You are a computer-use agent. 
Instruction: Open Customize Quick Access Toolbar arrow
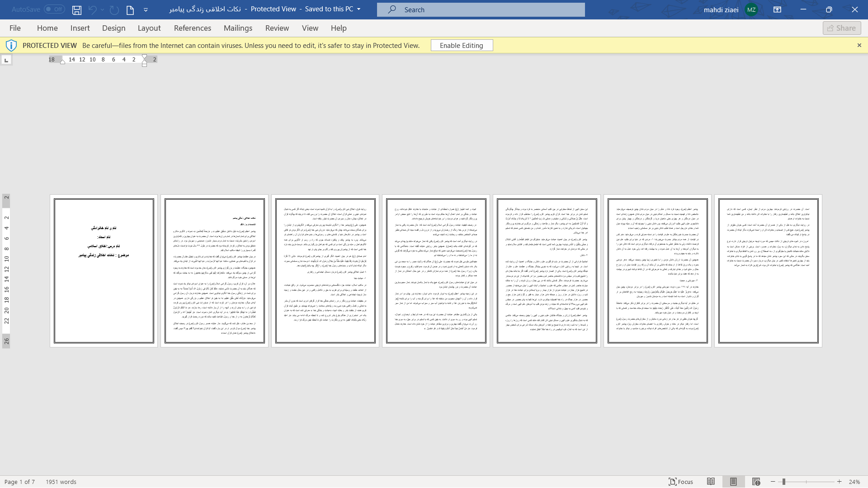point(146,9)
